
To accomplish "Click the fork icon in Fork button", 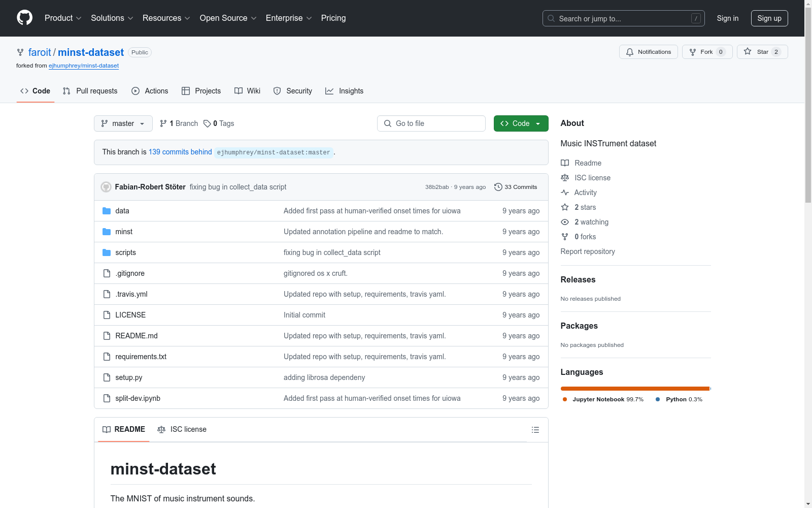I will 693,52.
